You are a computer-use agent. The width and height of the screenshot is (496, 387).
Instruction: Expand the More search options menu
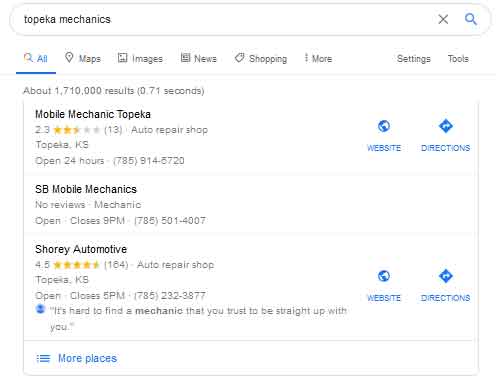point(318,58)
